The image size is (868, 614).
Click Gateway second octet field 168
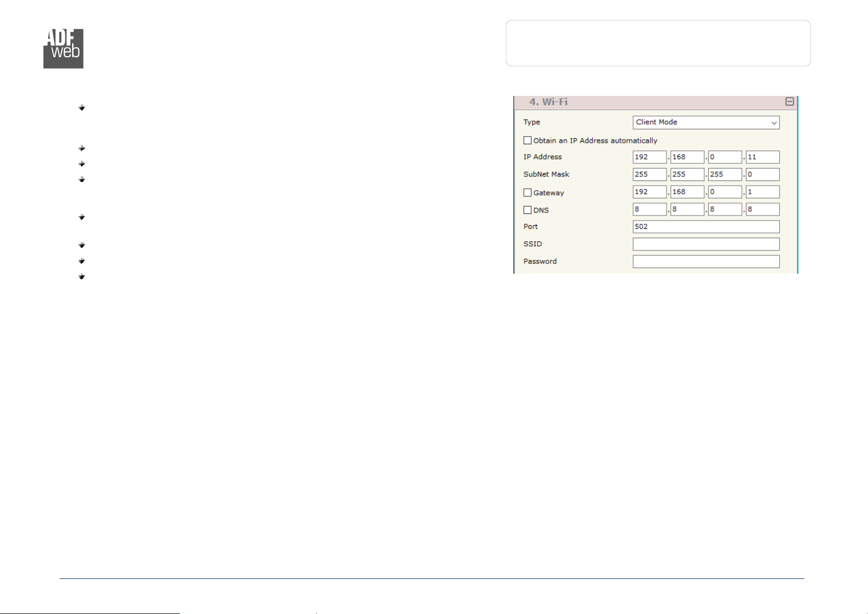(x=687, y=192)
